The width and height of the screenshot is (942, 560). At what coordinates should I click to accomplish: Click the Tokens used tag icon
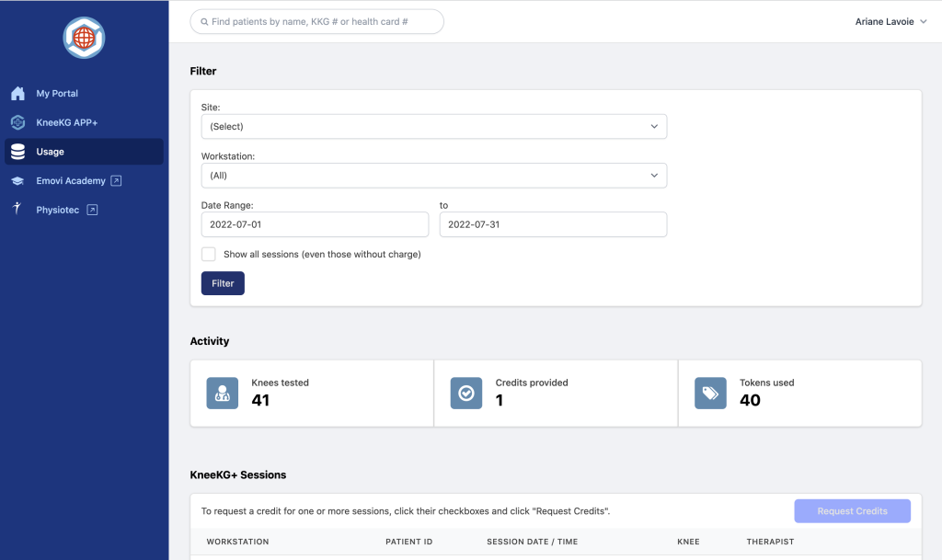coord(710,394)
